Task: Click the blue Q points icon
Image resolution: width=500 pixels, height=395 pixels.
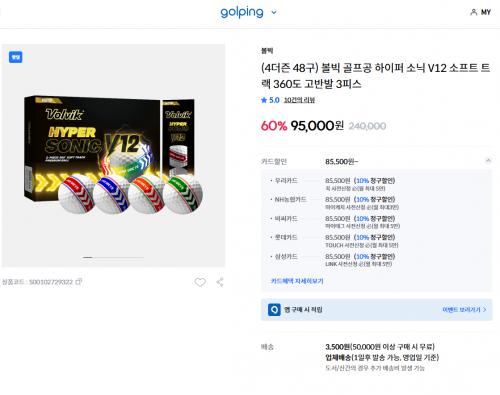Action: click(274, 310)
